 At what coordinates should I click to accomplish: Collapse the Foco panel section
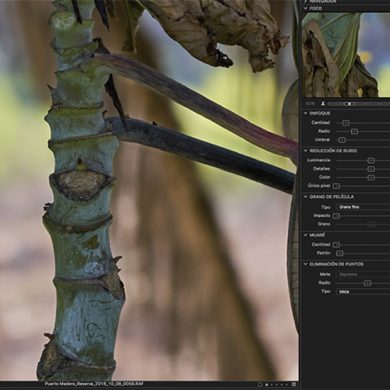305,9
